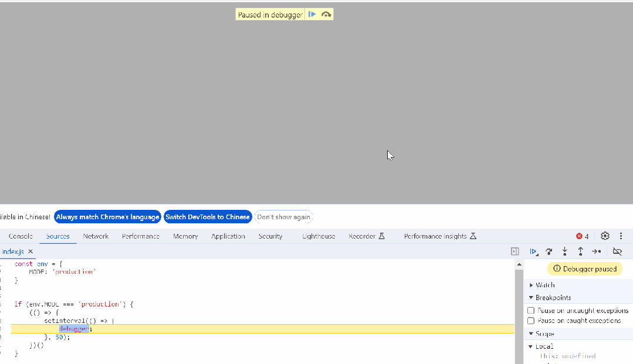Open the DevTools three-dot menu
This screenshot has width=633, height=364.
point(621,236)
